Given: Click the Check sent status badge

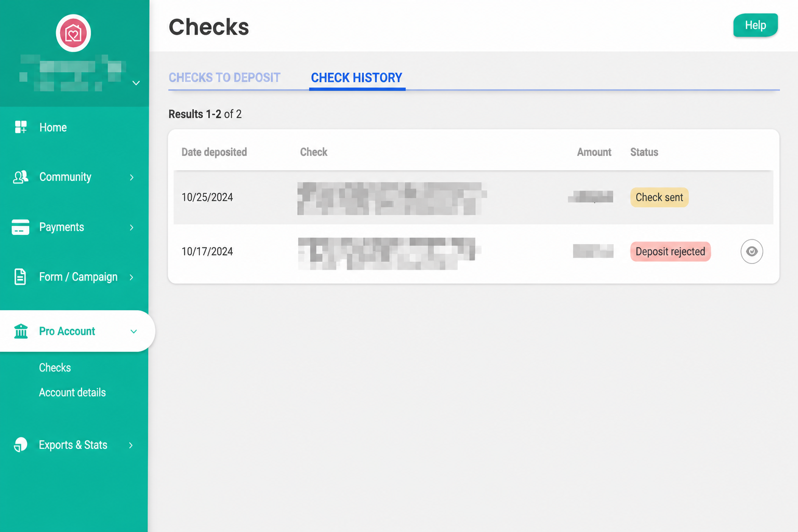Looking at the screenshot, I should coord(659,197).
